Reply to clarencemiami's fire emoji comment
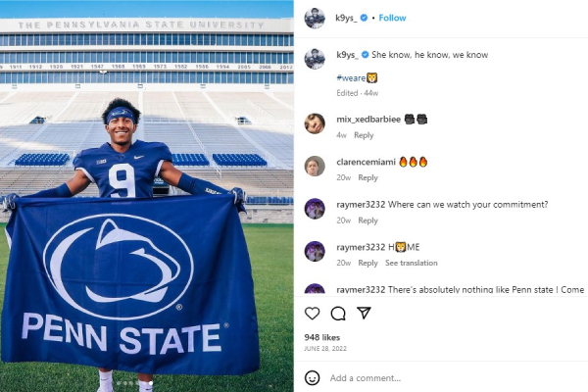The height and width of the screenshot is (392, 588). click(x=367, y=177)
